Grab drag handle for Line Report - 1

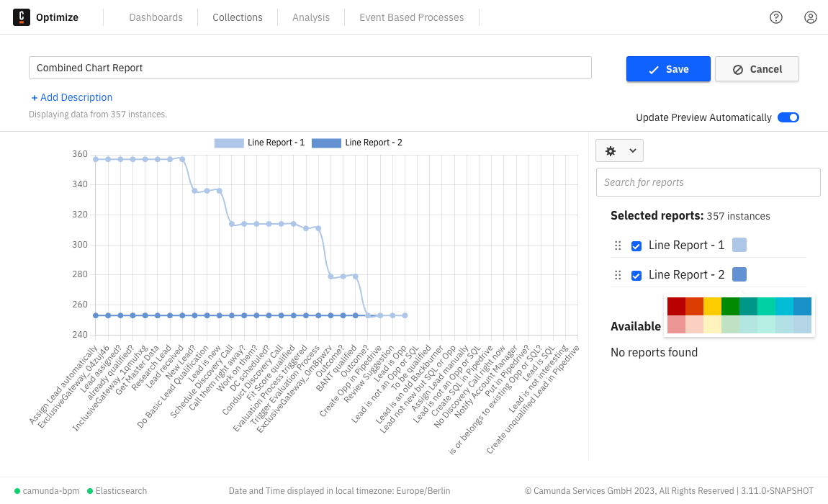618,246
